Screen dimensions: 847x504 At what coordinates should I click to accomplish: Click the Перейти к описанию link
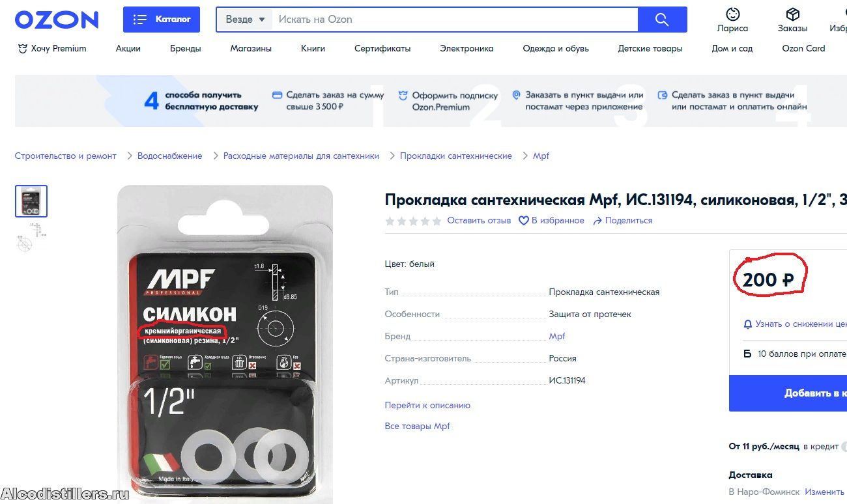tap(427, 405)
